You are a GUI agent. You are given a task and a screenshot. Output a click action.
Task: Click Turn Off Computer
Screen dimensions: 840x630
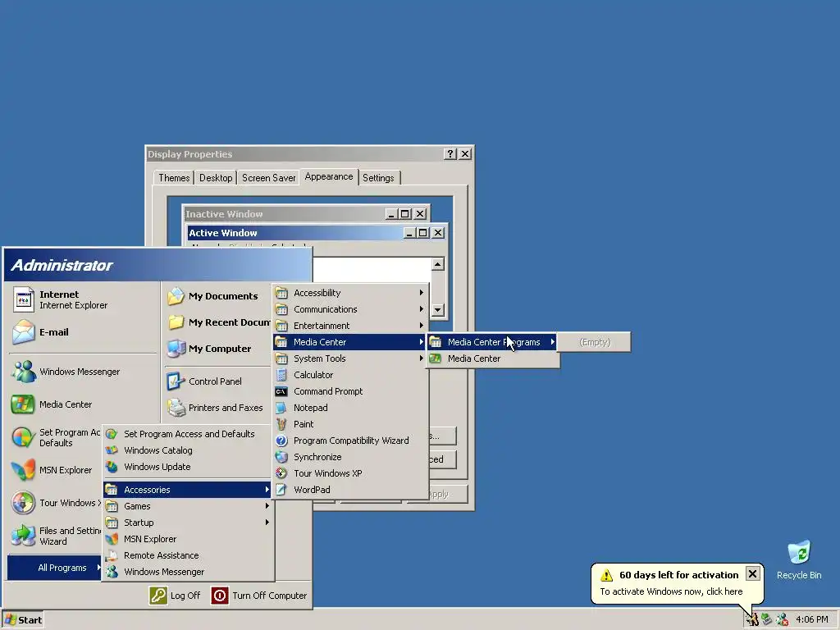point(259,596)
